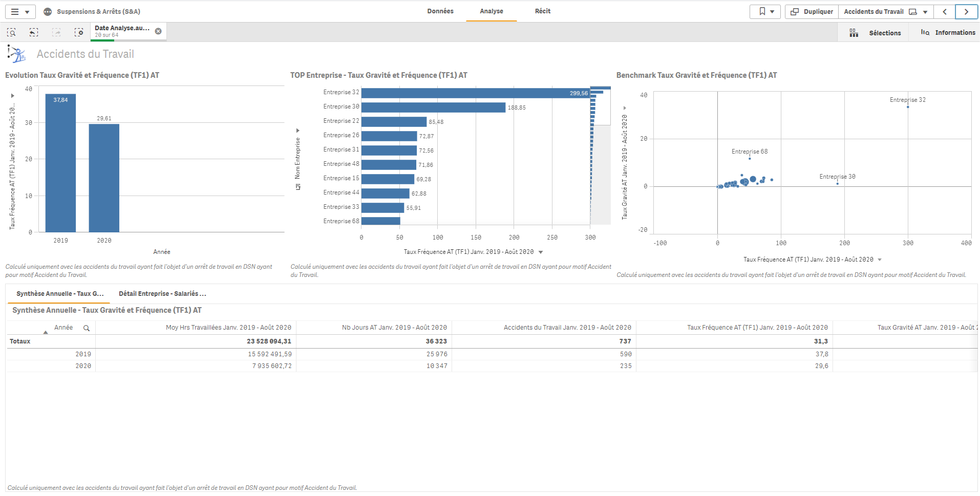Step back one selection
980x496 pixels.
[34, 33]
